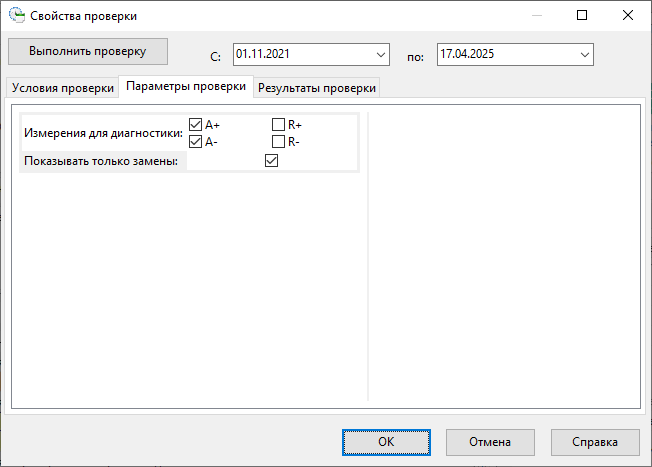652x467 pixels.
Task: Click the Отмена button
Action: tap(491, 441)
